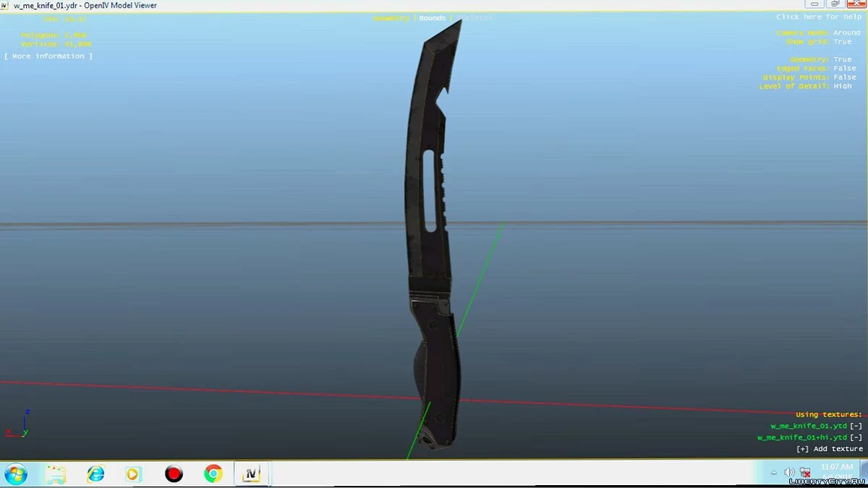This screenshot has width=868, height=488.
Task: Switch to the Bounds tab
Action: pyautogui.click(x=433, y=18)
